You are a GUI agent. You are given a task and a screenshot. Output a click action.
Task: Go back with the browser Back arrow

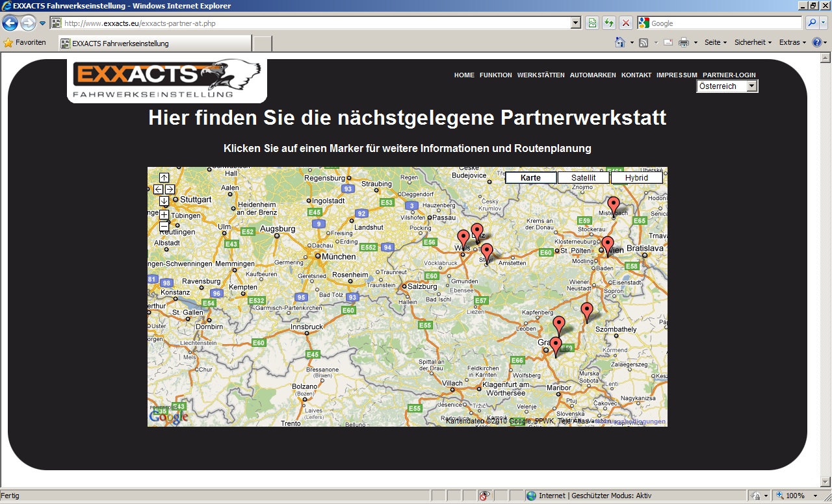point(10,23)
